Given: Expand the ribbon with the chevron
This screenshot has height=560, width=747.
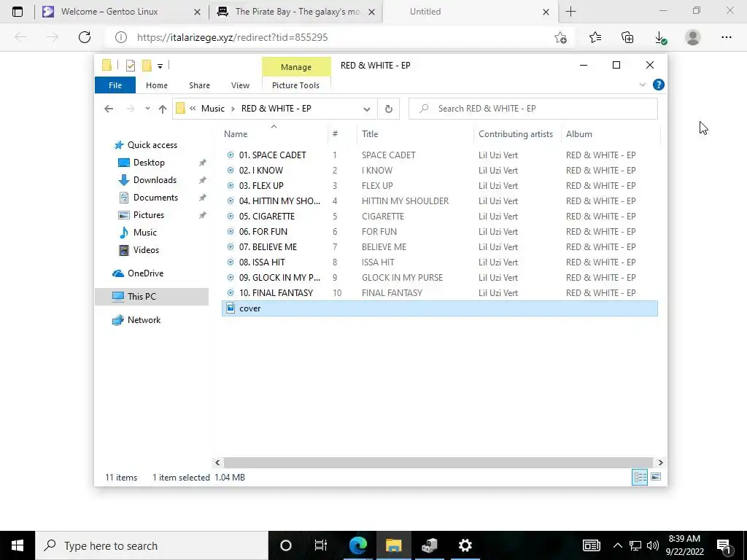Looking at the screenshot, I should click(642, 85).
